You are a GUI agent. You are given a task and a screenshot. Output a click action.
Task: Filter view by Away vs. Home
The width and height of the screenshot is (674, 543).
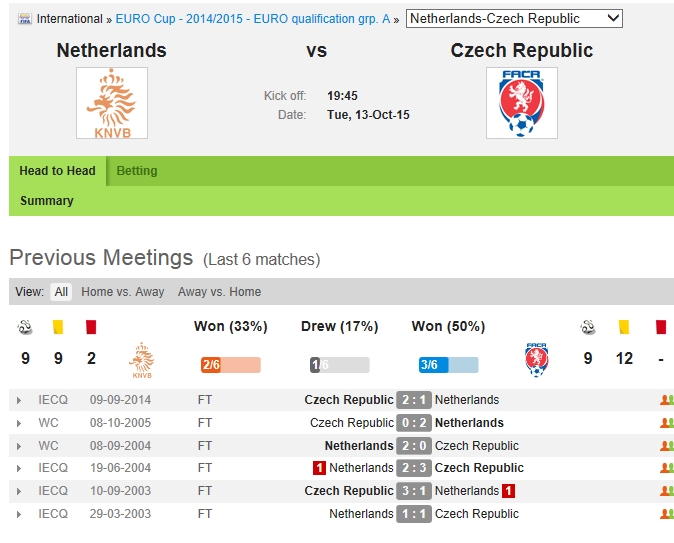[219, 292]
